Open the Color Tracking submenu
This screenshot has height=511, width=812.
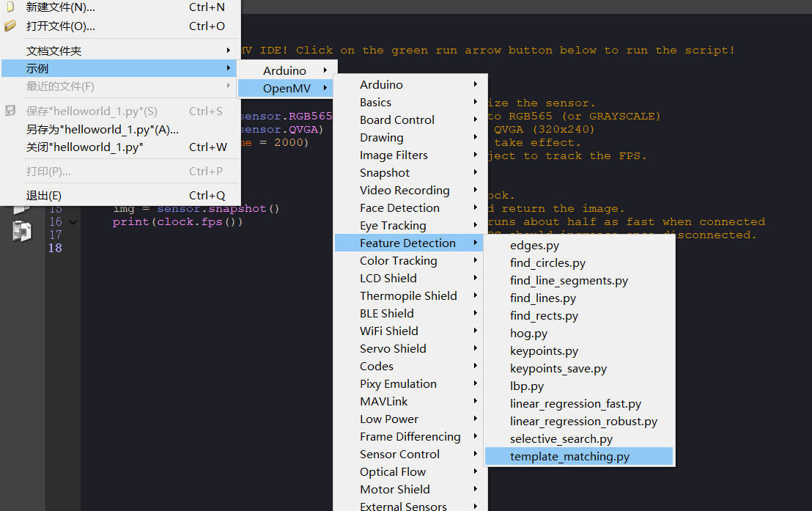[409, 261]
